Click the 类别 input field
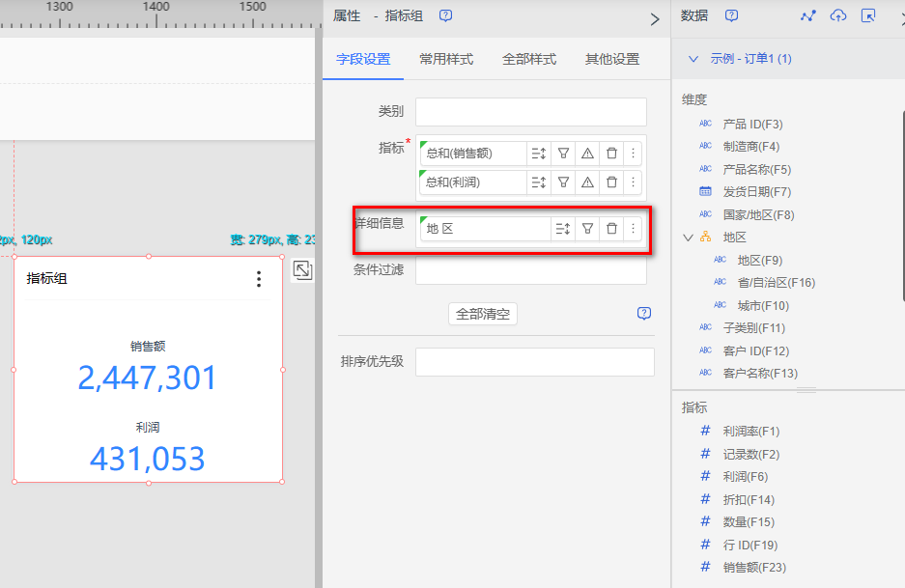This screenshot has width=905, height=588. point(530,112)
